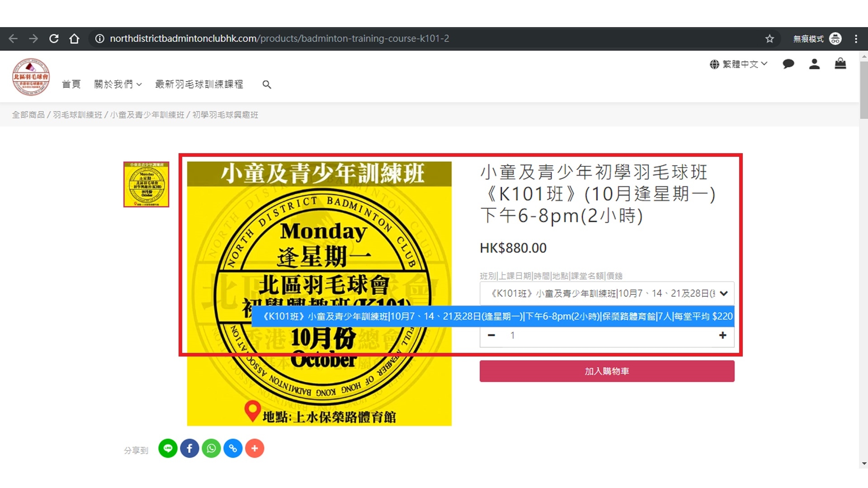
Task: Open 最新羽毛球訓練課程 menu item
Action: click(199, 84)
